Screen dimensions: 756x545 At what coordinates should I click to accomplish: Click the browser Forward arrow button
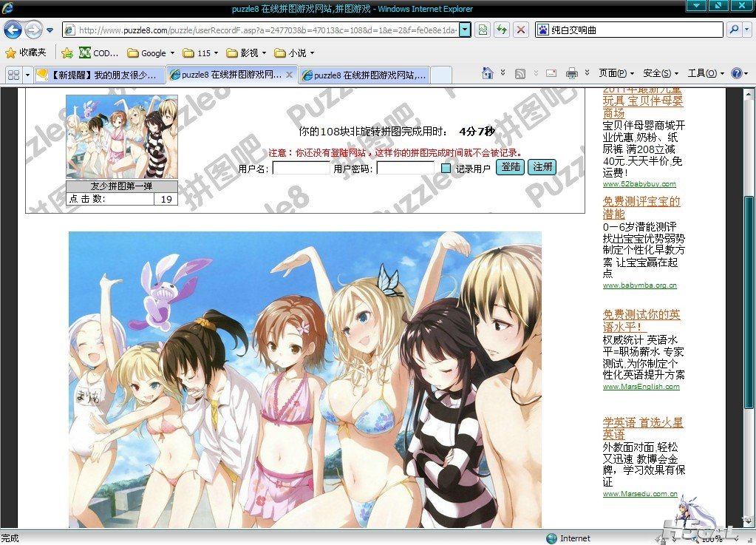click(x=33, y=30)
